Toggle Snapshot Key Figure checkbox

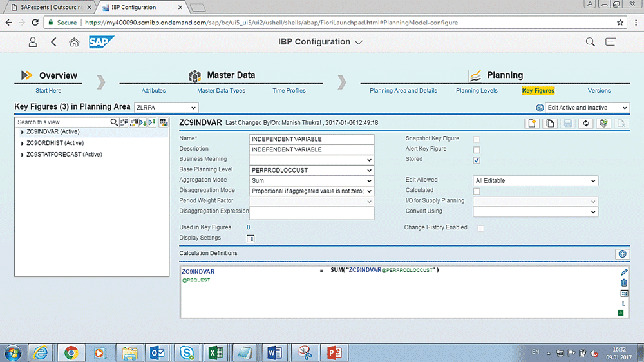477,139
